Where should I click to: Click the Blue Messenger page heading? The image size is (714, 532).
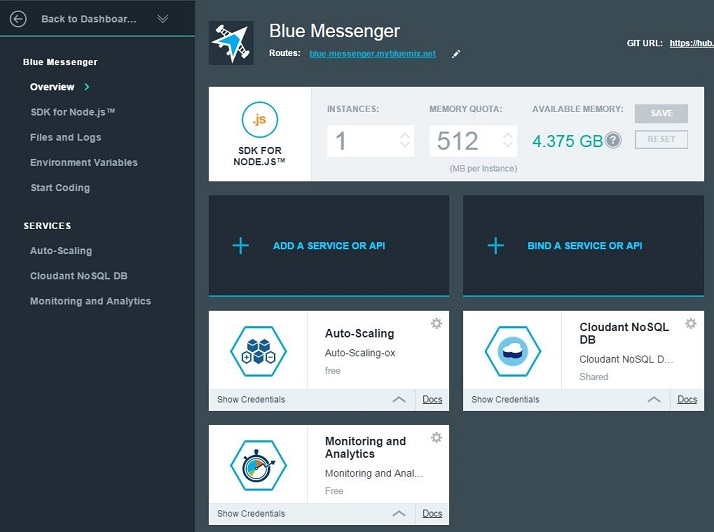coord(334,31)
